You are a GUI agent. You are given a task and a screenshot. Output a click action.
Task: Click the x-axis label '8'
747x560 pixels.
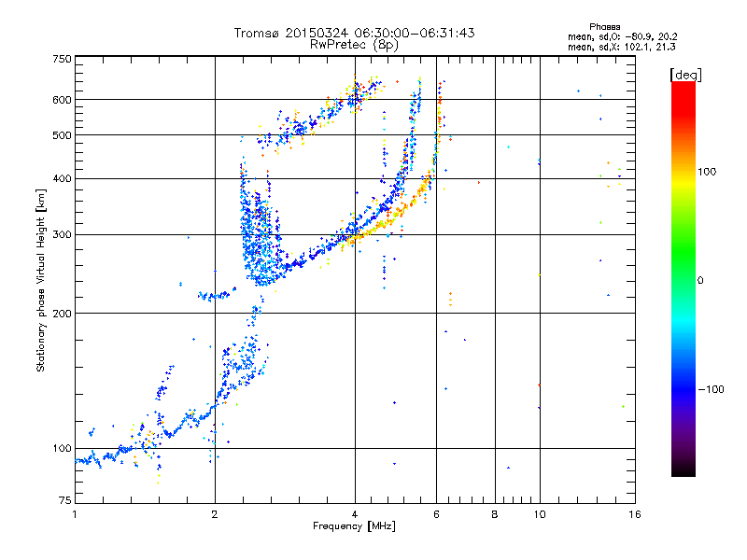[495, 514]
